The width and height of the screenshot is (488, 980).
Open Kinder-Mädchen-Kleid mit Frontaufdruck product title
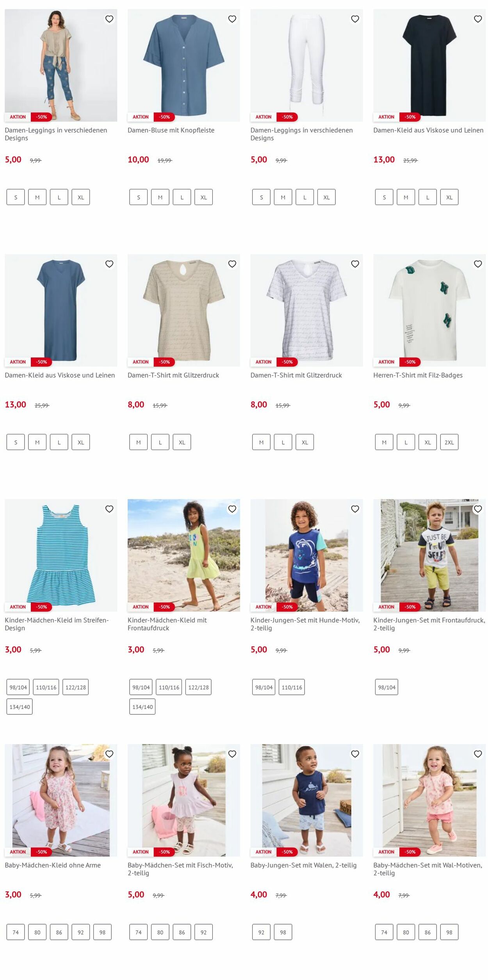coord(167,624)
